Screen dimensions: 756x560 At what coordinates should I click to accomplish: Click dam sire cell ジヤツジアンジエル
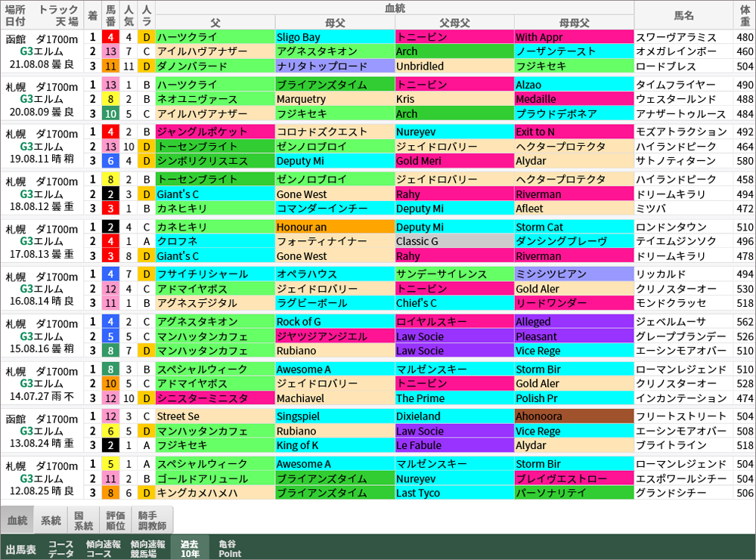click(x=335, y=336)
